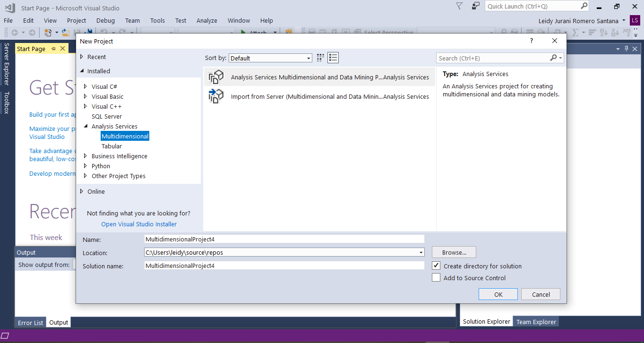Screen dimensions: 644x343
Task: Click the LS user account avatar
Action: (x=635, y=20)
